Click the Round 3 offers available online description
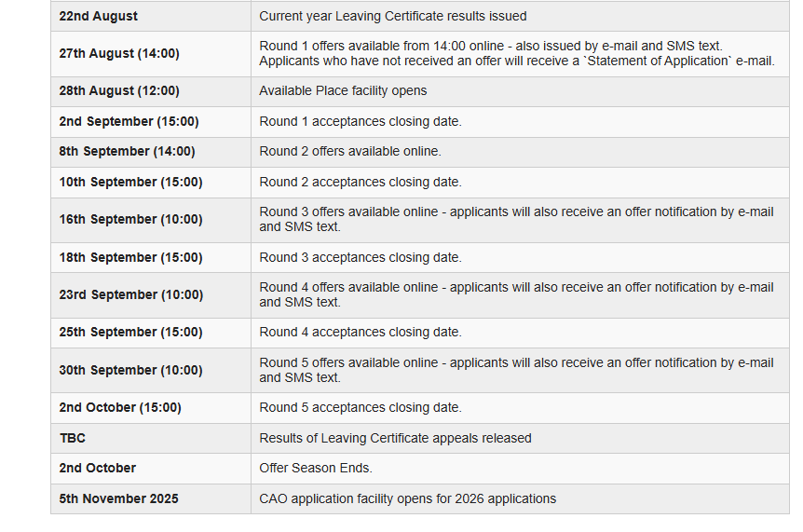 pos(515,219)
